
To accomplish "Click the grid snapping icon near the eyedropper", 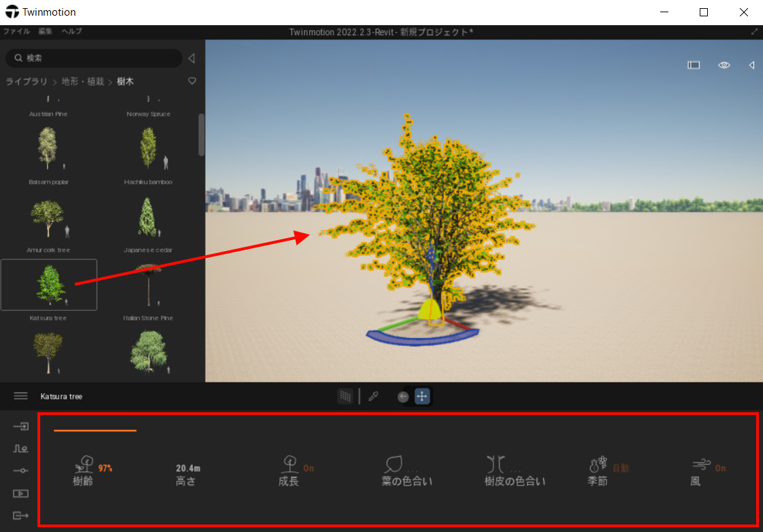I will [x=346, y=396].
